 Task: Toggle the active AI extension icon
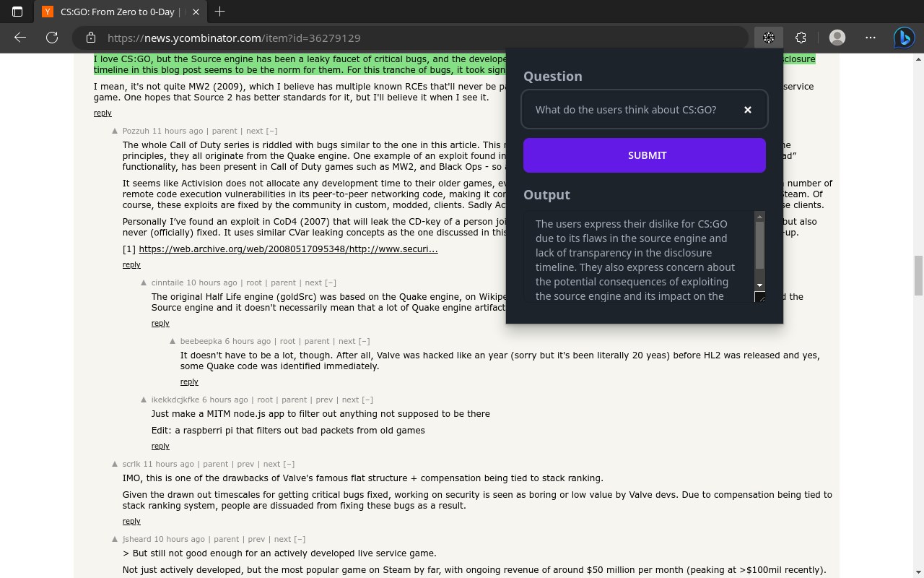769,38
